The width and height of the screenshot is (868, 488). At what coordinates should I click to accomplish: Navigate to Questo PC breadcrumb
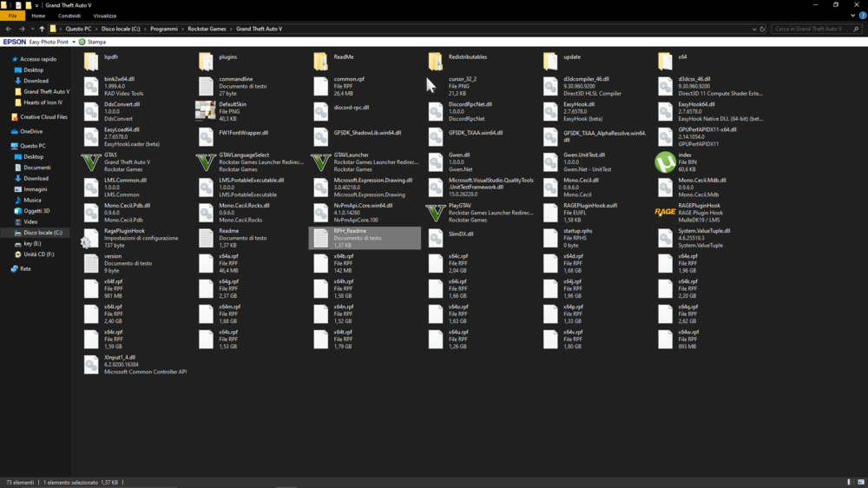tap(78, 29)
